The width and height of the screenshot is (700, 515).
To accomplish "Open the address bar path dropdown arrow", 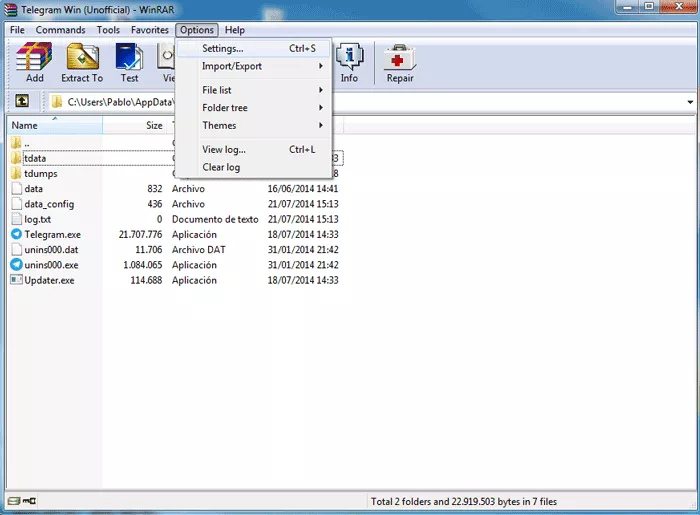I will point(690,102).
